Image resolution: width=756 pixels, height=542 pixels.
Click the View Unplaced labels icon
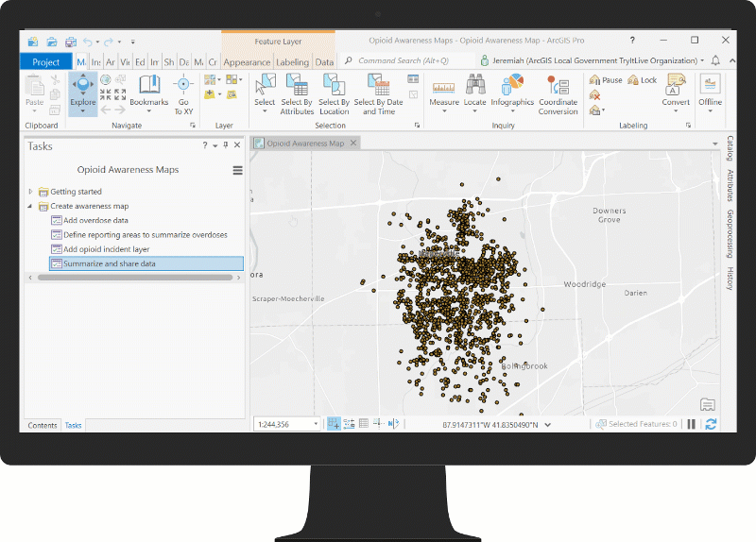(595, 95)
